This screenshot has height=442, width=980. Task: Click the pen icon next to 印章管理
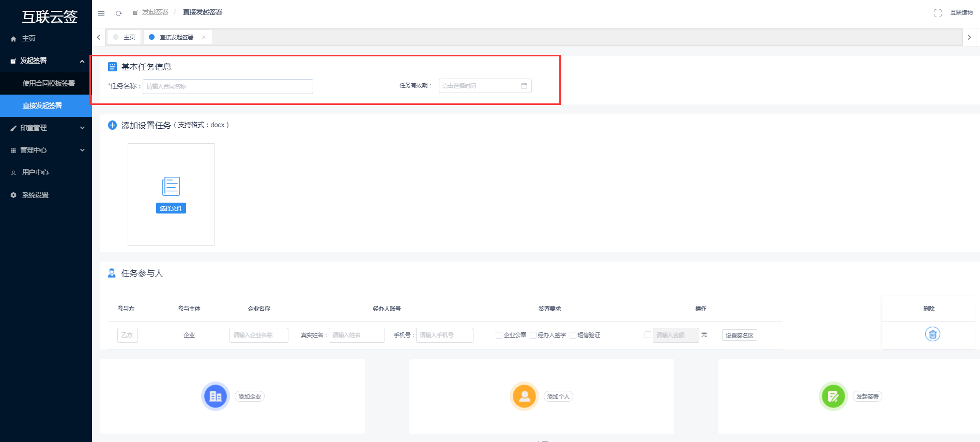click(13, 128)
